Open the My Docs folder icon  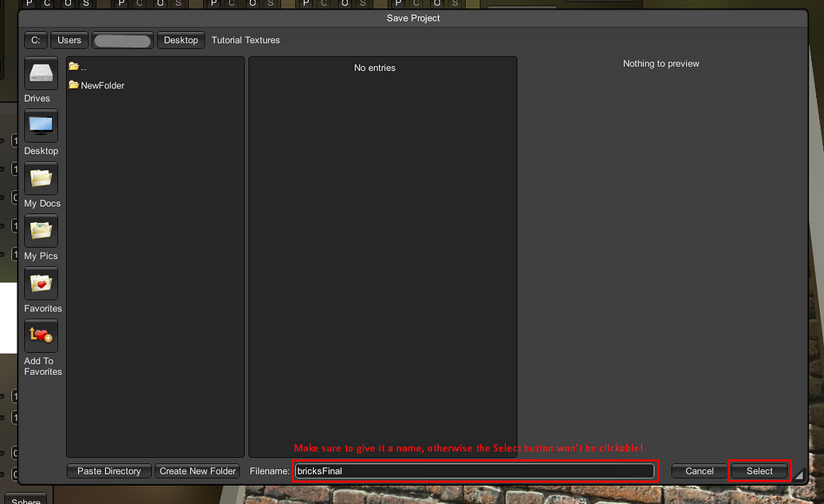[x=41, y=178]
